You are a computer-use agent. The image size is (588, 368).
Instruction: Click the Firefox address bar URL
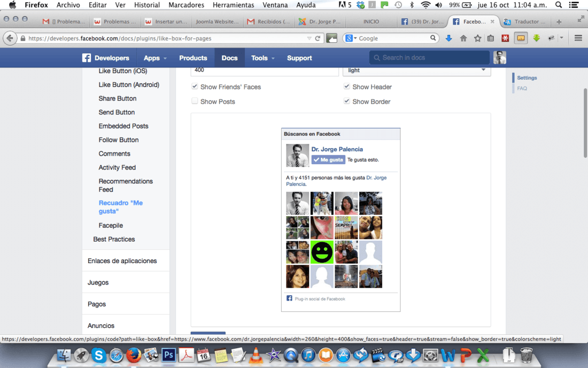pos(120,39)
